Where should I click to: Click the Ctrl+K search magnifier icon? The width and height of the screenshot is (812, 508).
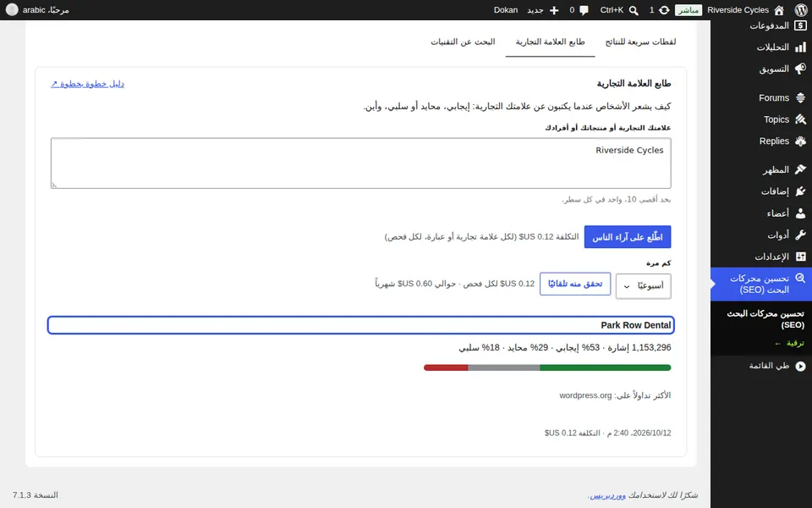coord(634,10)
